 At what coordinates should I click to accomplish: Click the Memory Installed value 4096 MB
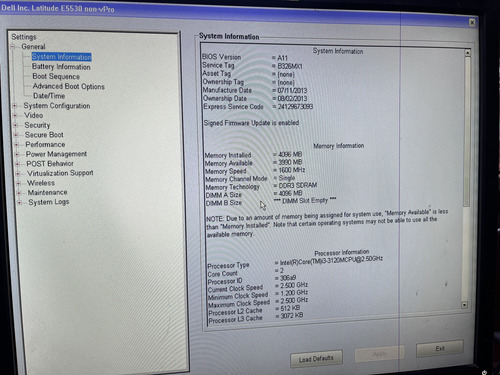pos(290,154)
